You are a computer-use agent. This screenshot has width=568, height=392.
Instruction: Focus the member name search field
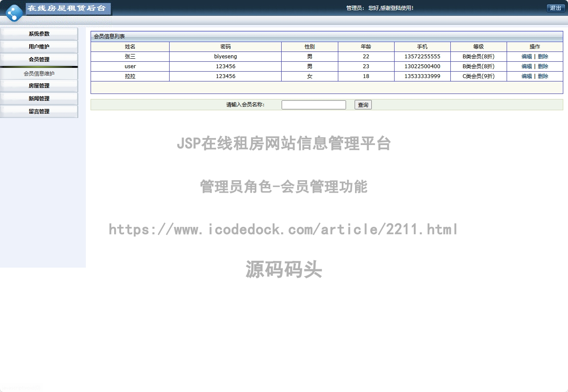point(314,105)
